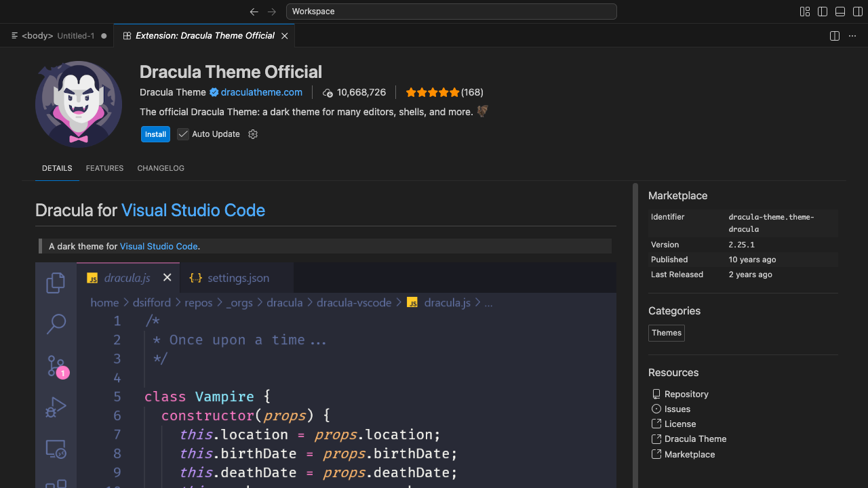Click the Dracula Theme external-link icon
This screenshot has height=488, width=868.
point(656,439)
